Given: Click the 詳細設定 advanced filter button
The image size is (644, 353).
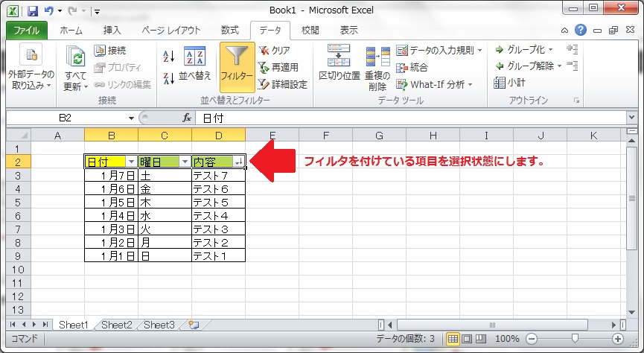Looking at the screenshot, I should 282,84.
